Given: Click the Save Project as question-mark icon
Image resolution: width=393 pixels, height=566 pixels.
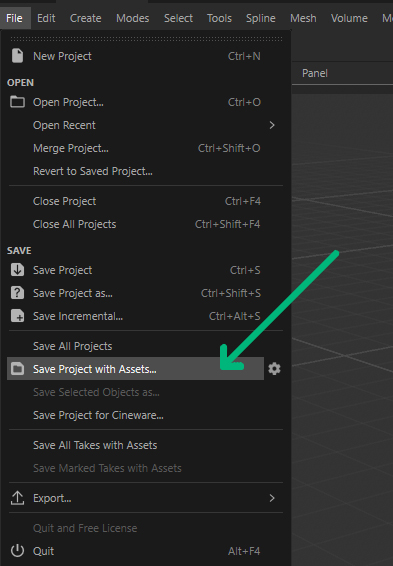Looking at the screenshot, I should coord(17,293).
